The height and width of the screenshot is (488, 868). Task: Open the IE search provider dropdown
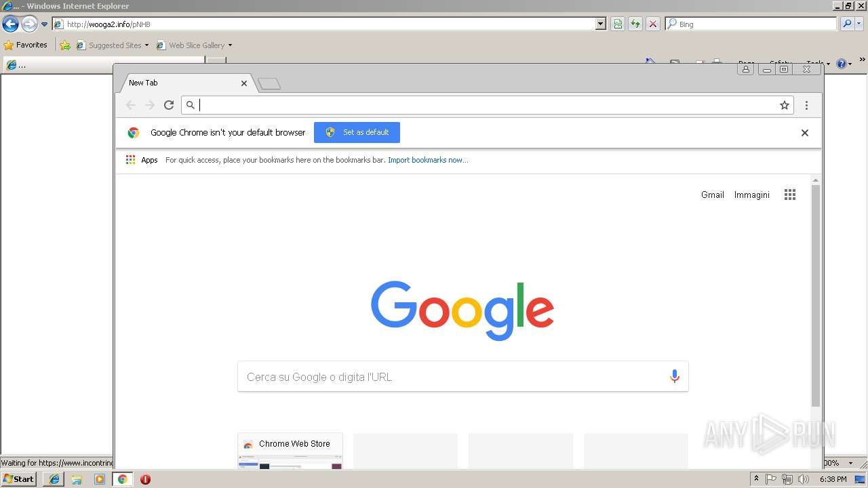(x=859, y=24)
